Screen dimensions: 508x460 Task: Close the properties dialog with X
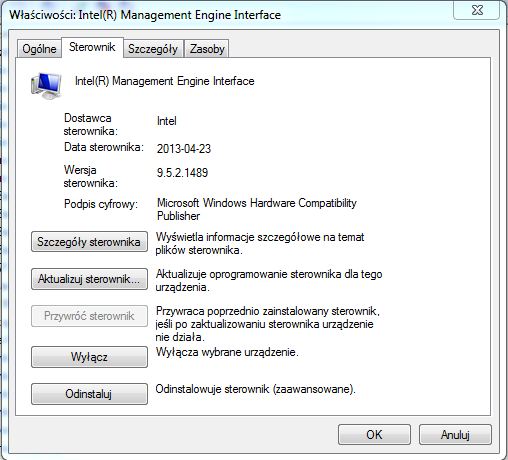[477, 10]
